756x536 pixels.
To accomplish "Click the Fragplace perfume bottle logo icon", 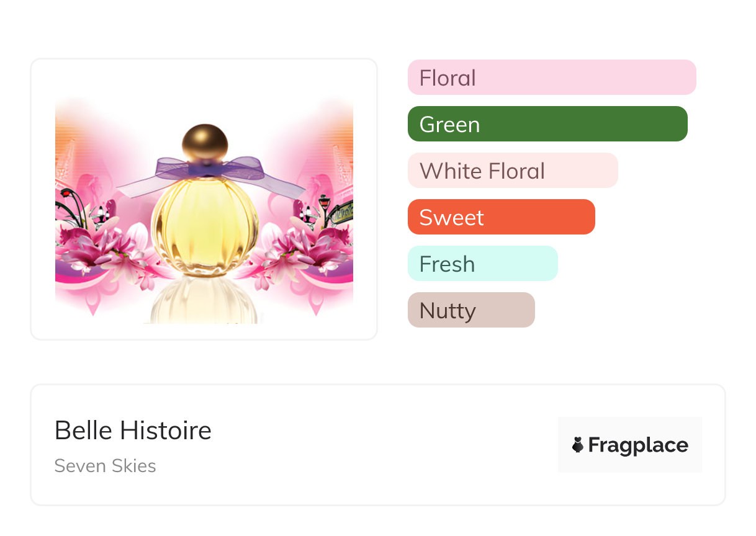I will tap(578, 445).
